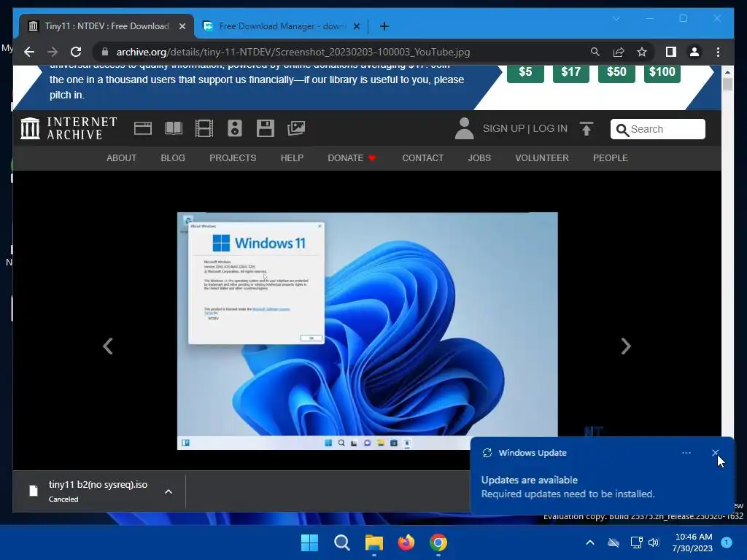747x560 pixels.
Task: Open the Web (Wayback) icon in Archive nav
Action: [x=143, y=128]
